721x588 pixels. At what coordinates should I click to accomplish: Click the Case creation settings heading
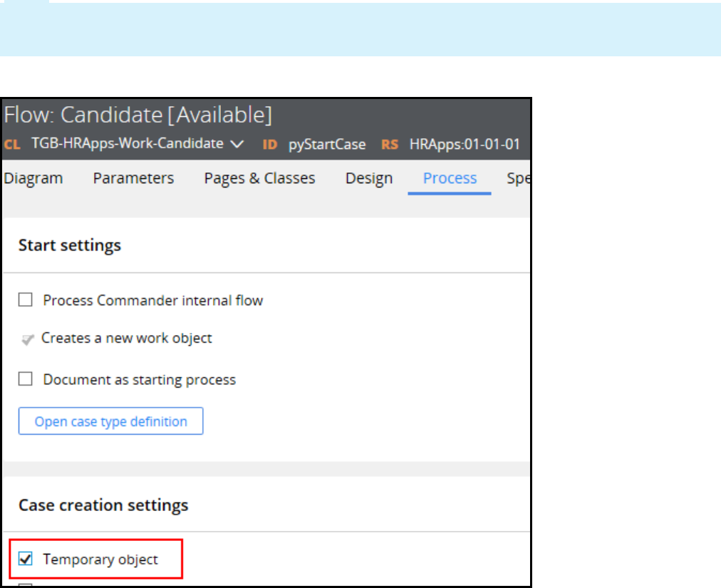[x=103, y=505]
